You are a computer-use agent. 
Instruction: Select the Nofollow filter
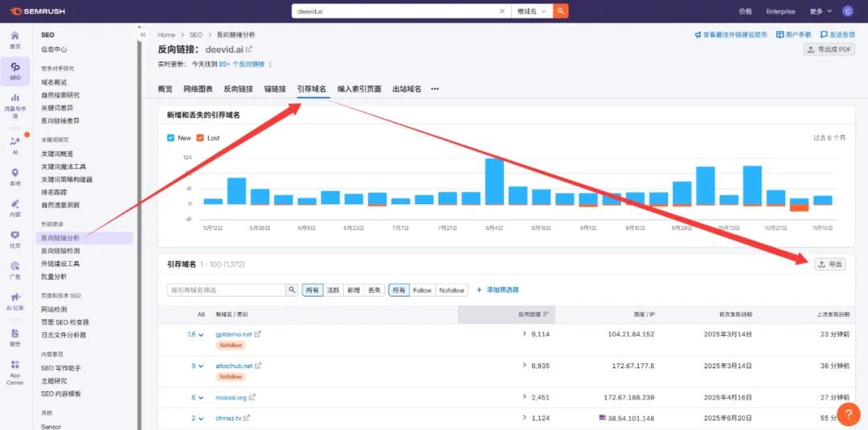pyautogui.click(x=452, y=290)
